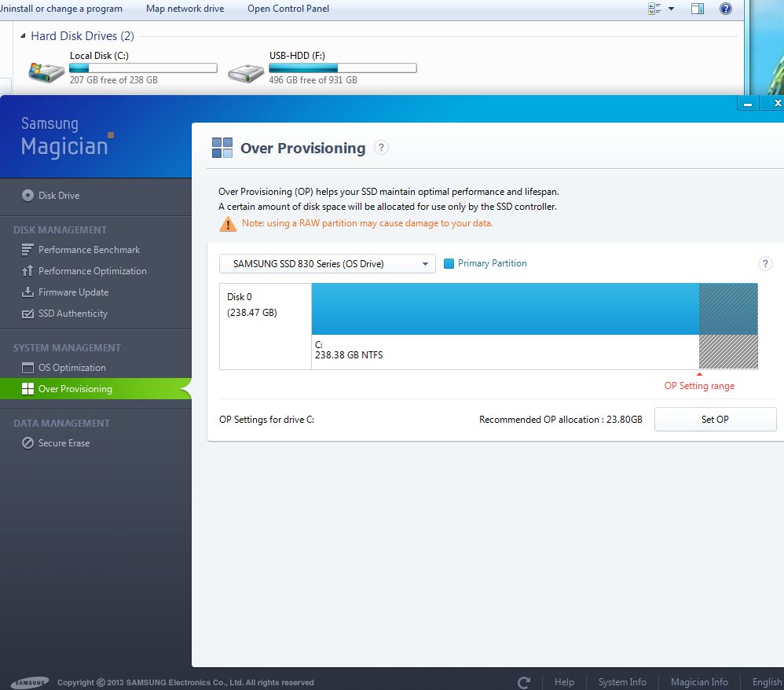Viewport: 784px width, 690px height.
Task: Click the Secure Erase prohibited icon
Action: (x=27, y=442)
